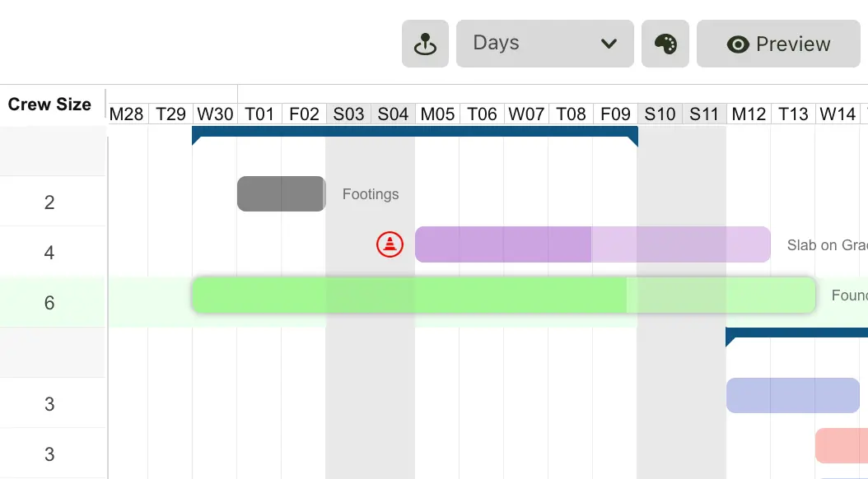Screen dimensions: 868x479
Task: Click the crew size 6 cell
Action: point(49,303)
